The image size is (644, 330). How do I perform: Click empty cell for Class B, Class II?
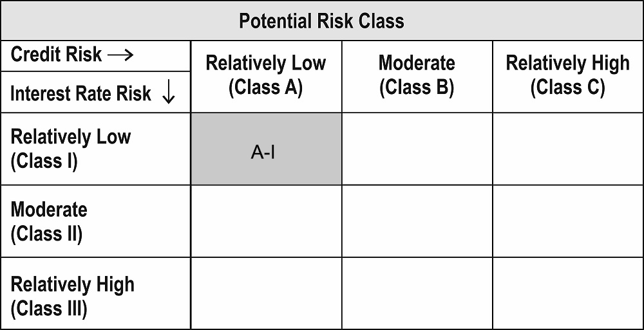pos(417,221)
